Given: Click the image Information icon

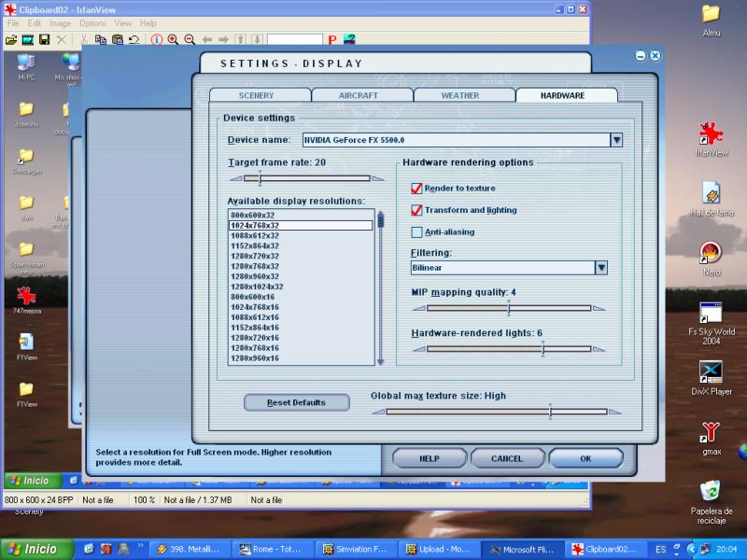Looking at the screenshot, I should [156, 39].
